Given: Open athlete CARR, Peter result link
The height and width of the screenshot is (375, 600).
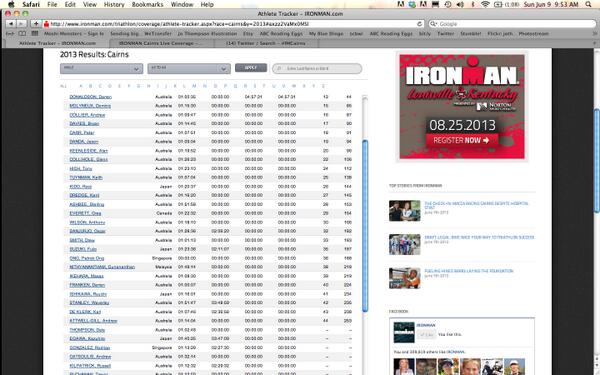Looking at the screenshot, I should click(x=82, y=133).
